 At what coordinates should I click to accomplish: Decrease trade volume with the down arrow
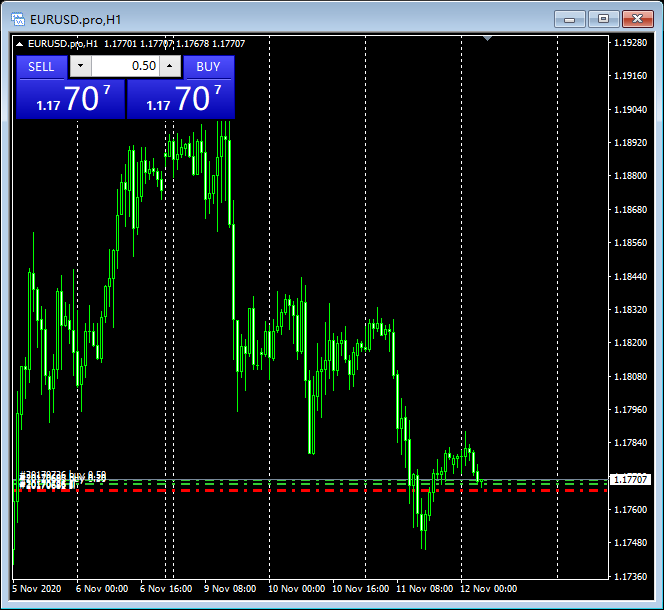point(80,66)
